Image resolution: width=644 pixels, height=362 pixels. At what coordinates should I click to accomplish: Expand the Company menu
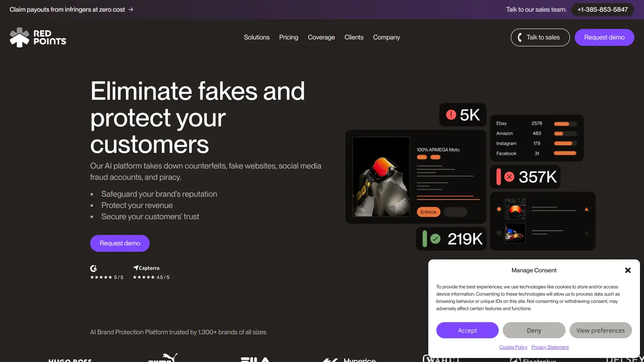(386, 37)
